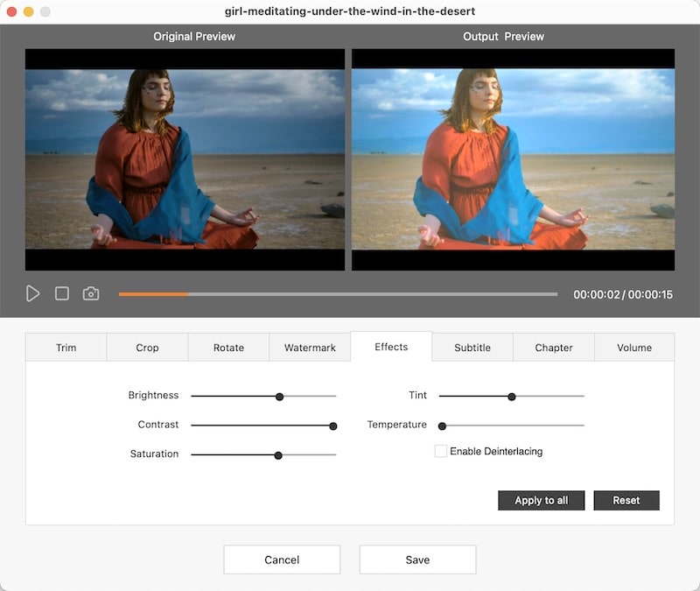The height and width of the screenshot is (591, 700).
Task: Apply effects to all videos
Action: [x=541, y=500]
